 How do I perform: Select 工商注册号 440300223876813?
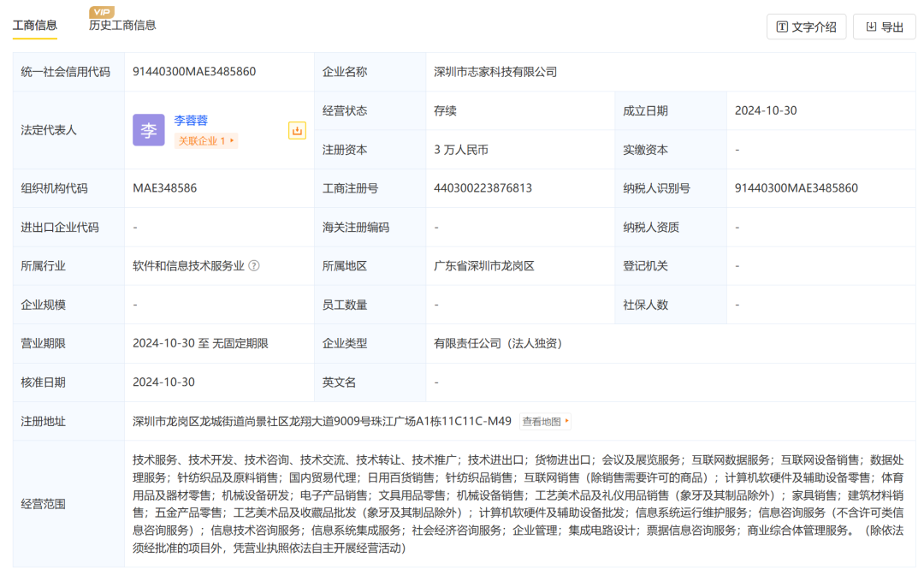tap(483, 188)
